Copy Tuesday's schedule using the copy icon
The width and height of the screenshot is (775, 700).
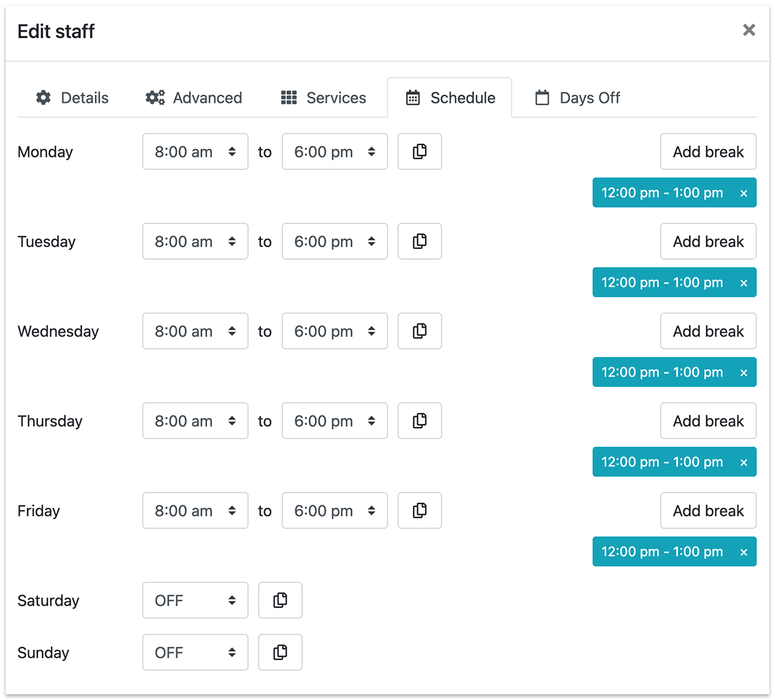click(420, 241)
